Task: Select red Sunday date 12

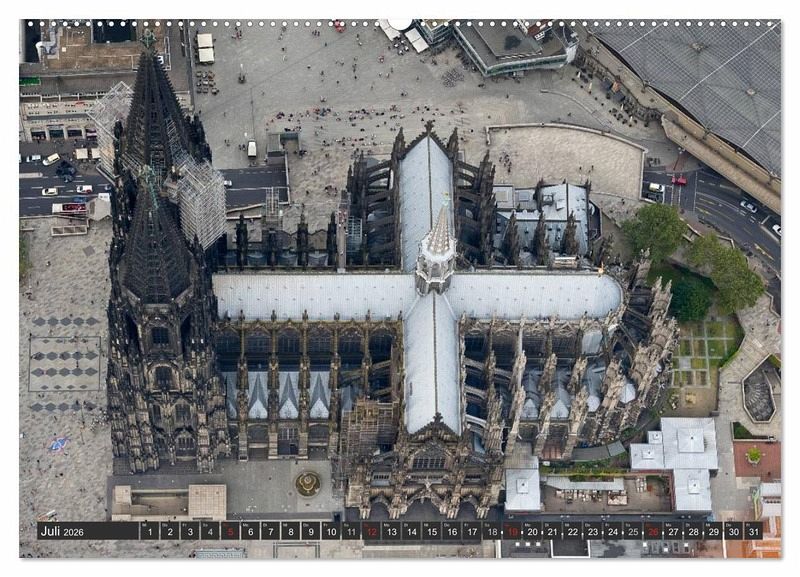Action: [x=371, y=531]
